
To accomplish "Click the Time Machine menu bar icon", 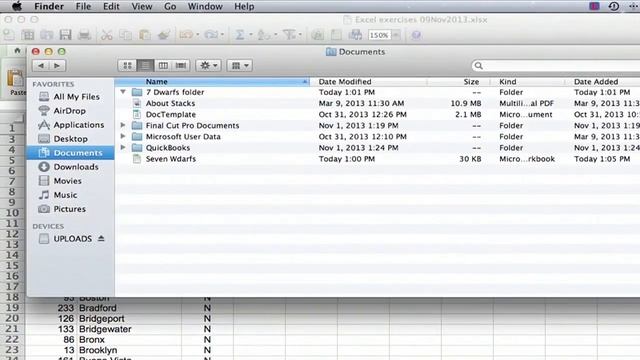I will click(613, 6).
